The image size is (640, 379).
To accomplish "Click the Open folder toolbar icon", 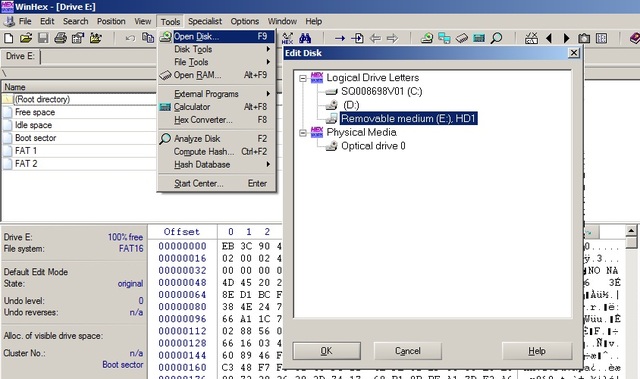I will pyautogui.click(x=96, y=38).
